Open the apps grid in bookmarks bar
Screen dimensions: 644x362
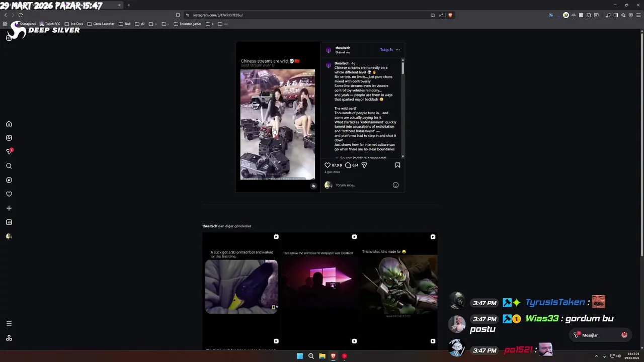pos(5,24)
